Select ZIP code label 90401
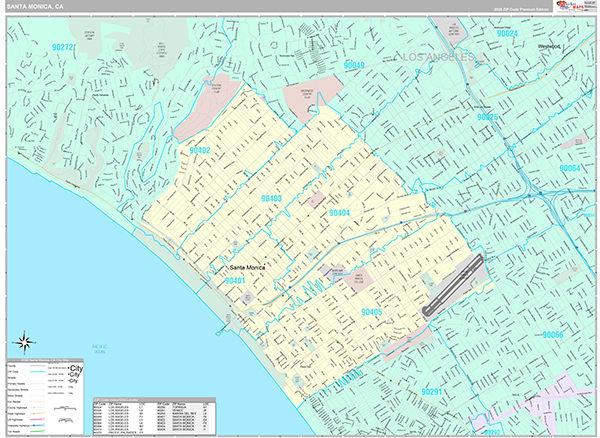Screen dimensions: 600x438 (x=235, y=281)
